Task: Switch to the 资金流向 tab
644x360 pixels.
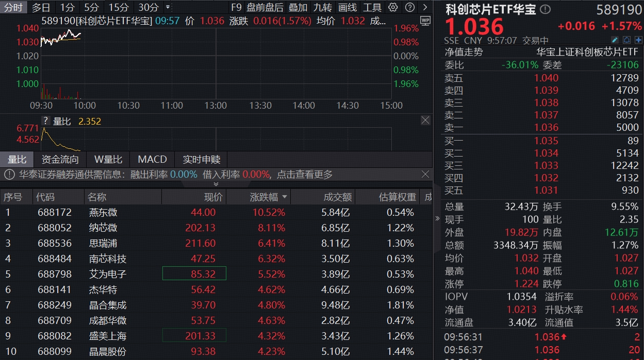Action: coord(60,160)
